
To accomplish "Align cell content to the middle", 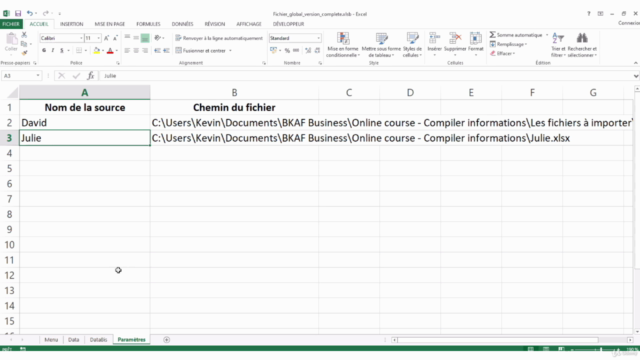I will coord(136,38).
